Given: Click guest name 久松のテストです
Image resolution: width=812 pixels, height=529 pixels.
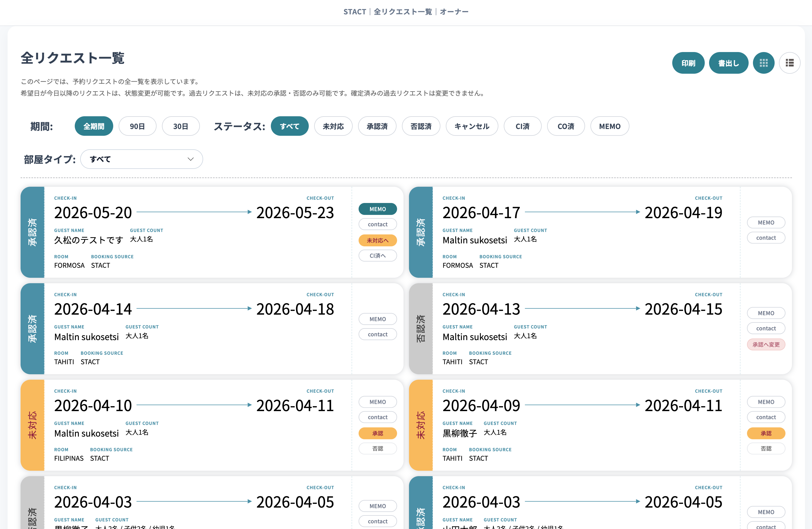Looking at the screenshot, I should 89,240.
